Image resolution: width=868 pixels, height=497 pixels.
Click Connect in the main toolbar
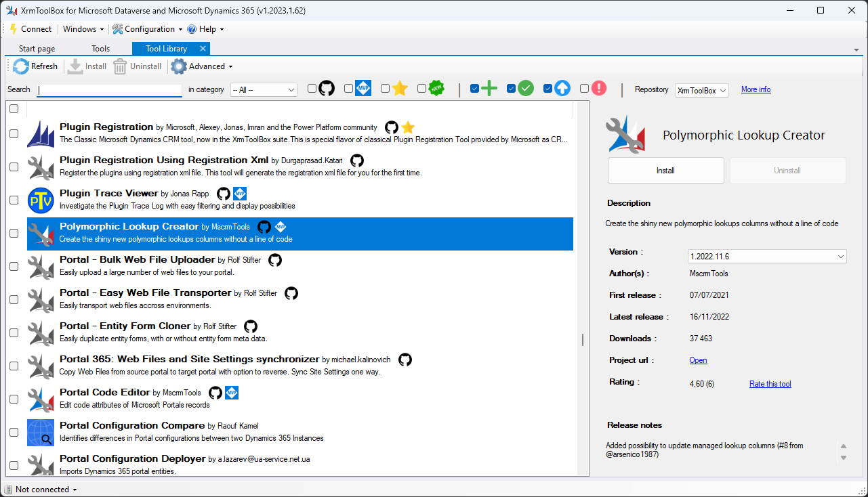point(30,29)
